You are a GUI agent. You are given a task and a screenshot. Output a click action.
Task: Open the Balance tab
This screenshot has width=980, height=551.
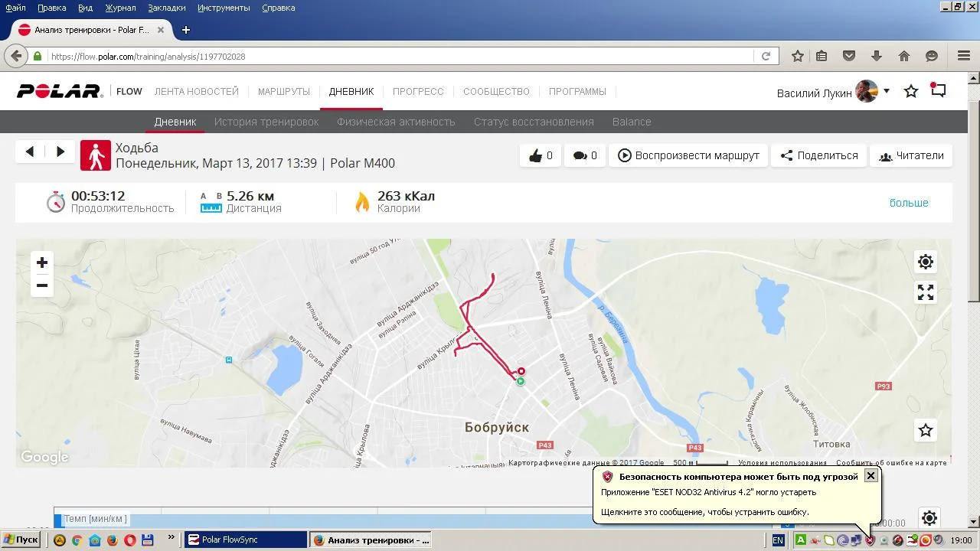pos(632,122)
